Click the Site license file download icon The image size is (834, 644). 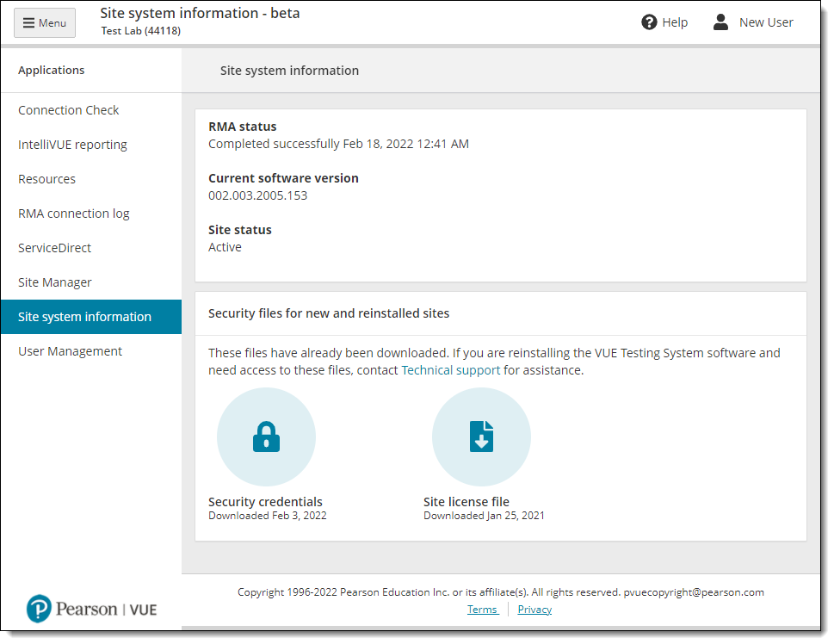coord(481,437)
